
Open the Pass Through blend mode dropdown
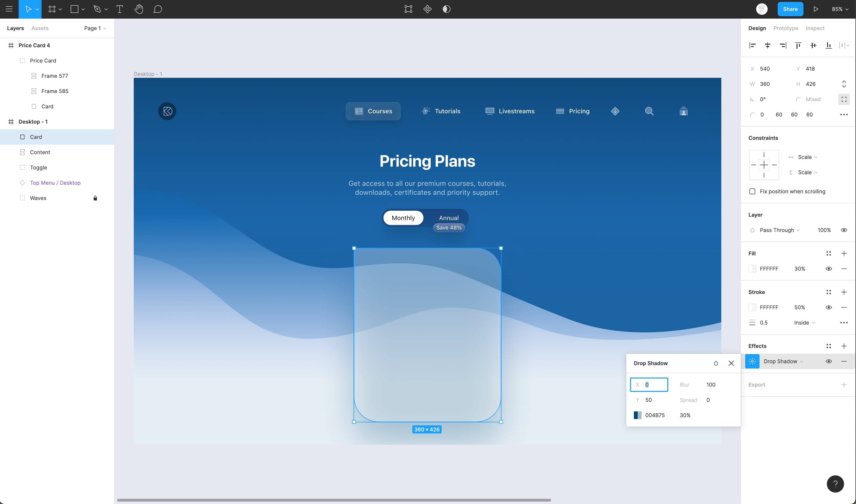[779, 230]
